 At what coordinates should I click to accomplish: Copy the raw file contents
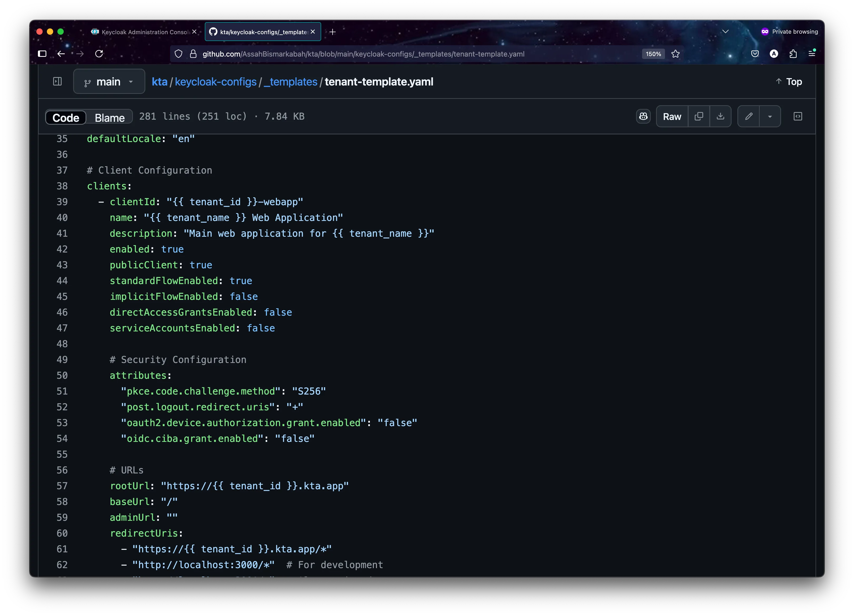coord(699,116)
